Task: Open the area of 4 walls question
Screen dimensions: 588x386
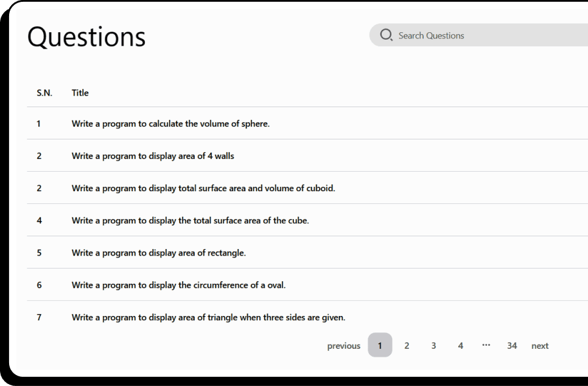Action: tap(153, 156)
